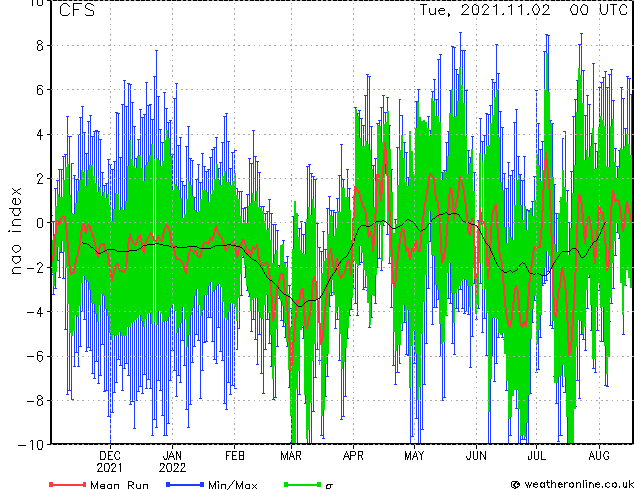Click the APR month label
Screen dimensions: 634x490
click(353, 456)
